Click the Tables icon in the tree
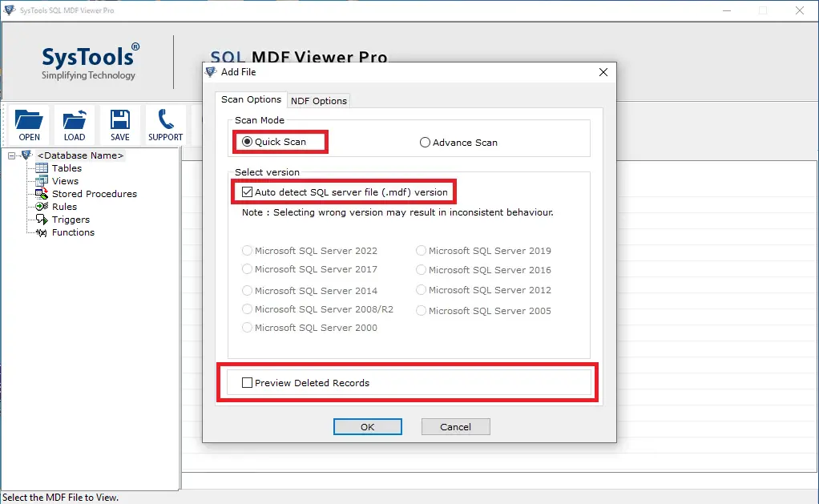 [41, 168]
